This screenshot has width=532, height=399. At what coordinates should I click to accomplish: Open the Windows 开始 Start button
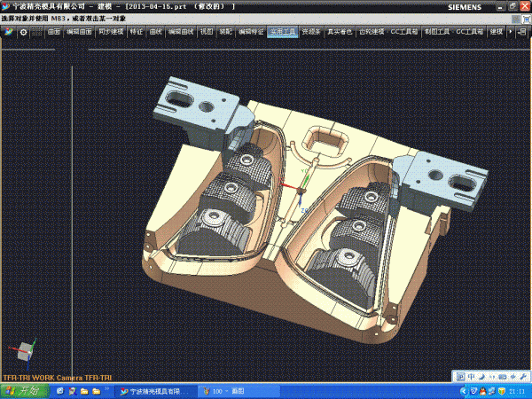(25, 391)
